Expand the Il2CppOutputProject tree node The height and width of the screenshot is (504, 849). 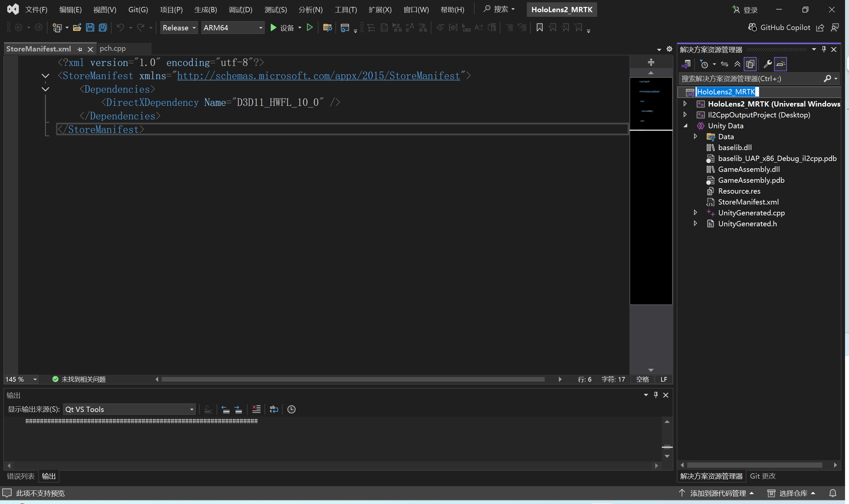click(x=685, y=115)
